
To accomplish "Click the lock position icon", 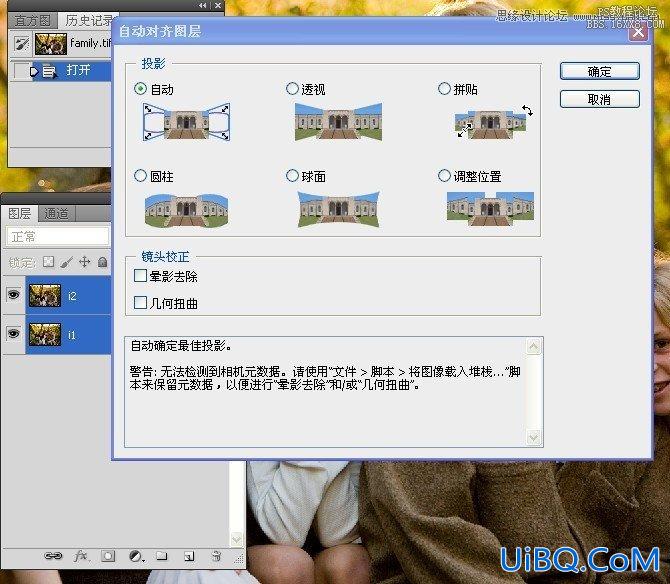I will (85, 261).
